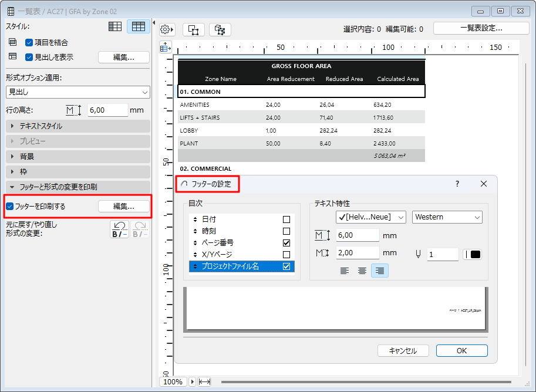This screenshot has width=536, height=392.
Task: Click the 5 063,04 m² total cell
Action: [389, 156]
